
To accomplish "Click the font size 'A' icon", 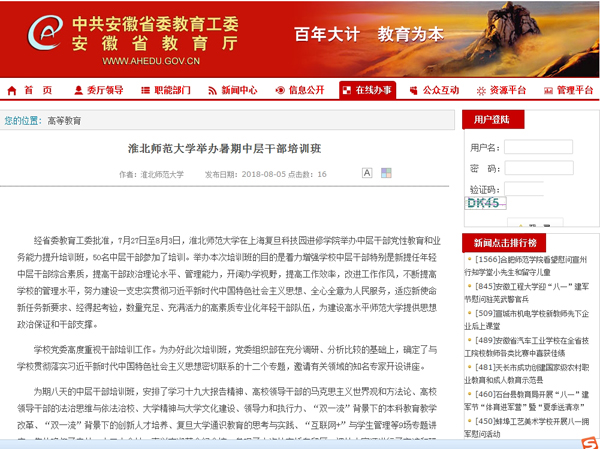I will (367, 173).
